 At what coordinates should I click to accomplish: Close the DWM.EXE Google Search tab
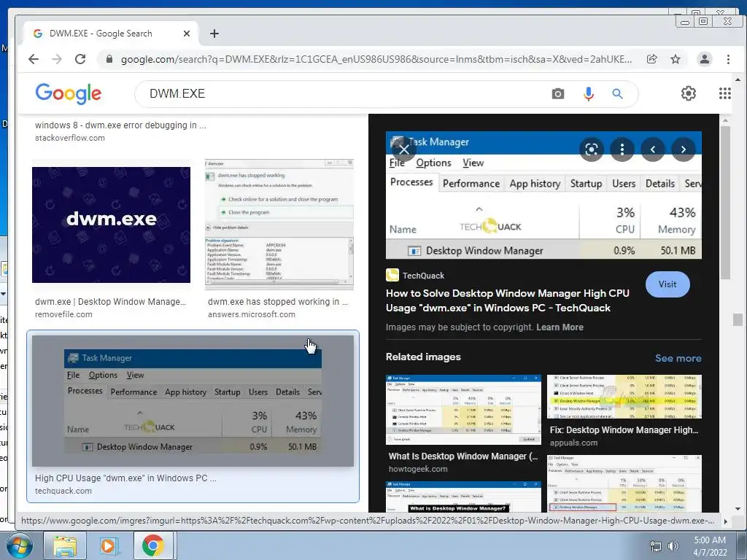coord(187,34)
